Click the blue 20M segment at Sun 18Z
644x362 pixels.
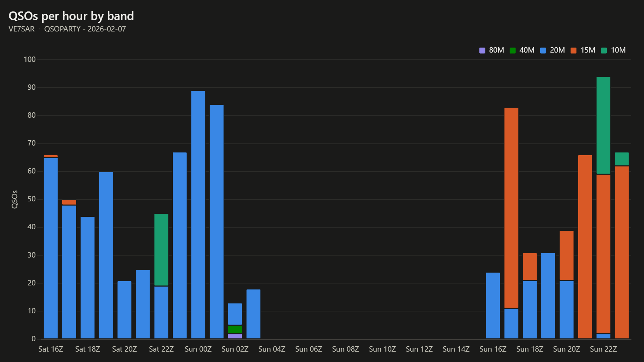point(530,310)
